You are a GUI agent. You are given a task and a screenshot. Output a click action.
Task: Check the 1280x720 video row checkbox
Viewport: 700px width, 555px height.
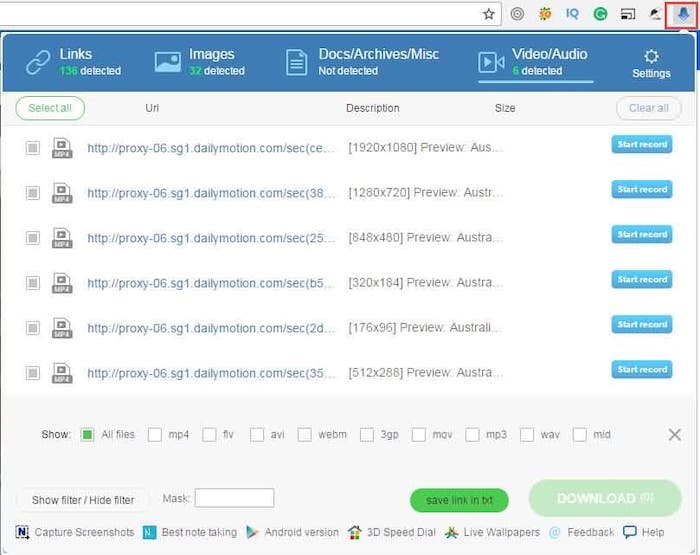[x=33, y=193]
